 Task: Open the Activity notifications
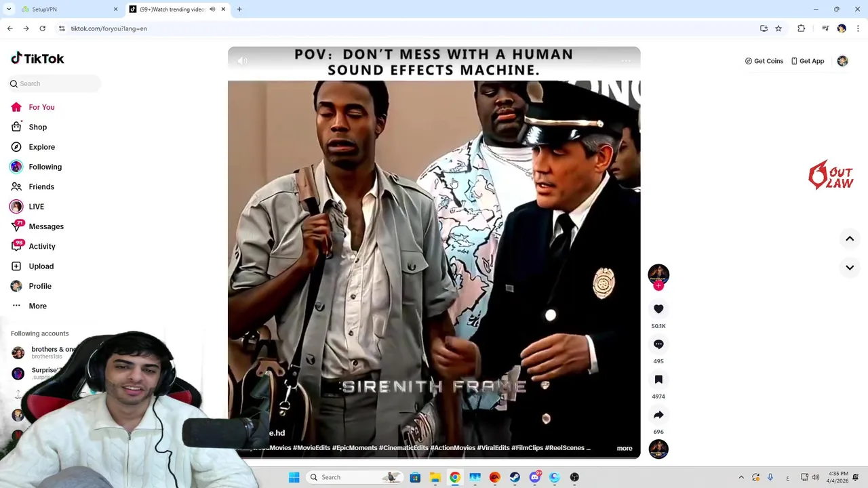click(42, 247)
